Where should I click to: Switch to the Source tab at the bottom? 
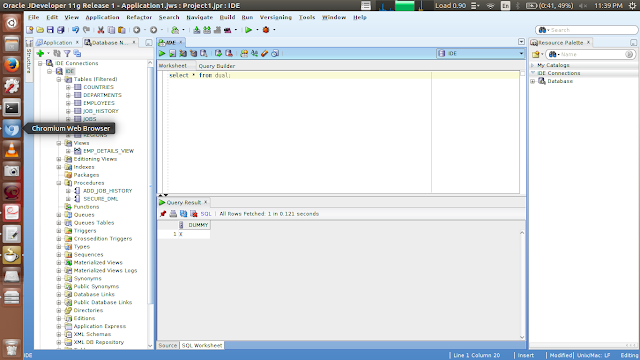click(x=168, y=345)
